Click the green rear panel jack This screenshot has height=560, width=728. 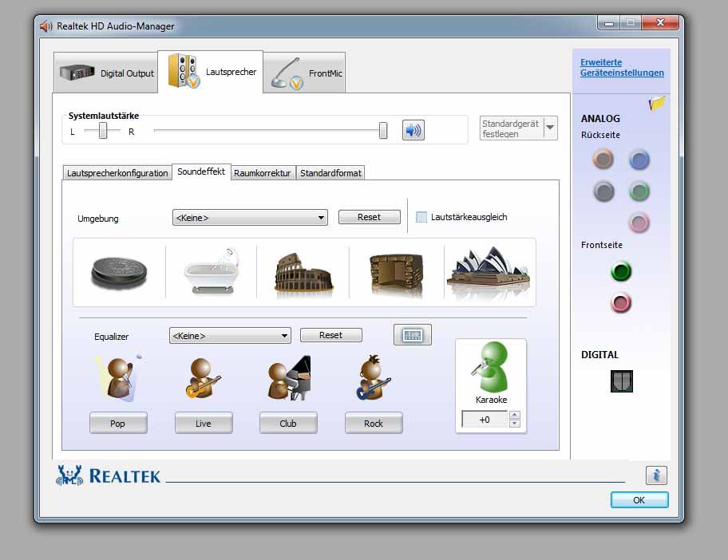tap(639, 191)
